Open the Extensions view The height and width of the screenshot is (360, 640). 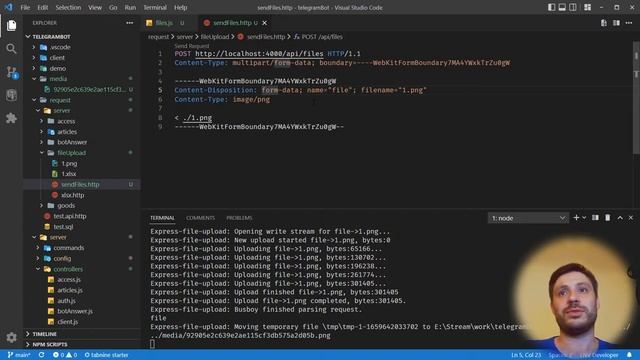click(11, 118)
